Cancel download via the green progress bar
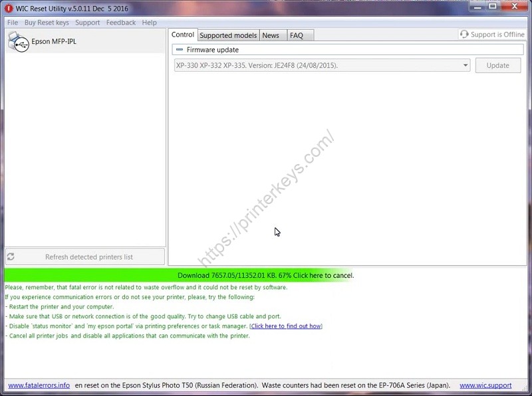 265,275
